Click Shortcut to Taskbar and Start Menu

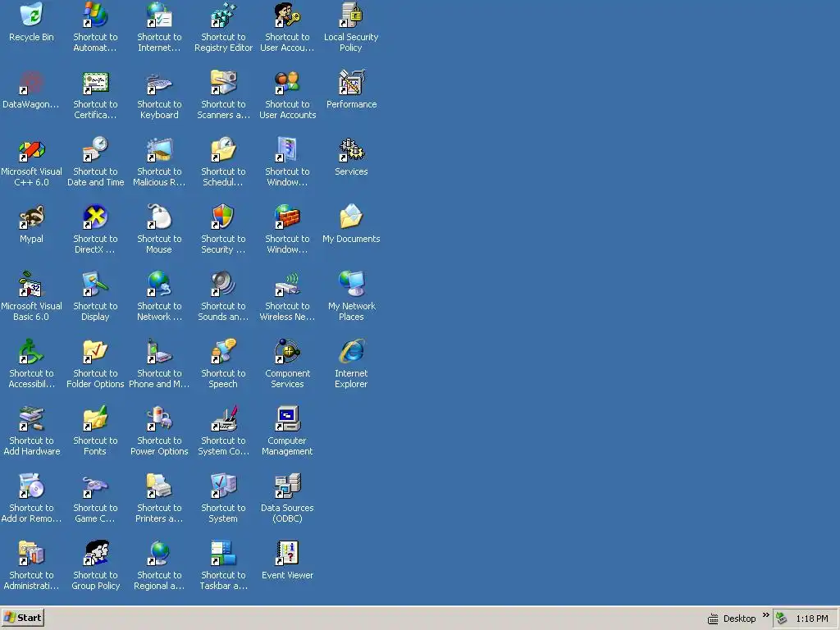point(223,554)
